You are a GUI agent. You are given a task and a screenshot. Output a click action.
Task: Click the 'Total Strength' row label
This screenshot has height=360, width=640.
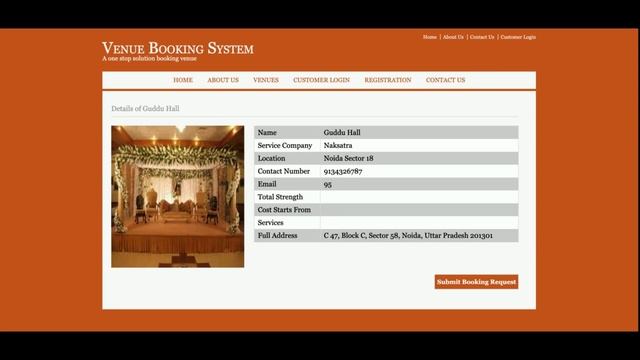tap(280, 197)
